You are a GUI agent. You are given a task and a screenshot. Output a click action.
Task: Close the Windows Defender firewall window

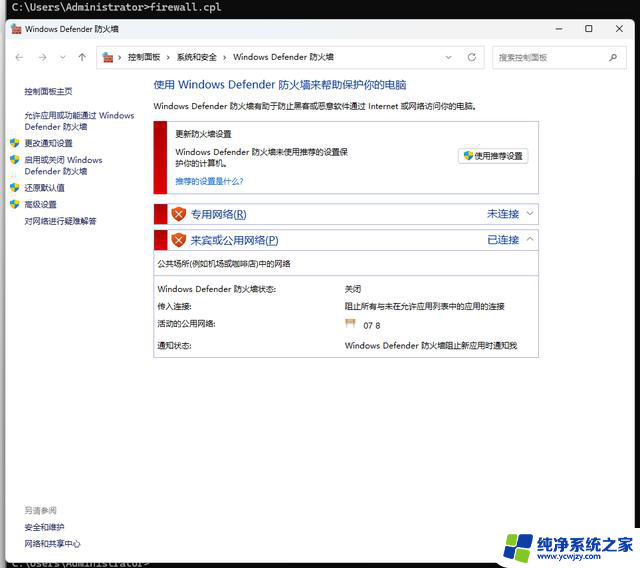pyautogui.click(x=619, y=29)
